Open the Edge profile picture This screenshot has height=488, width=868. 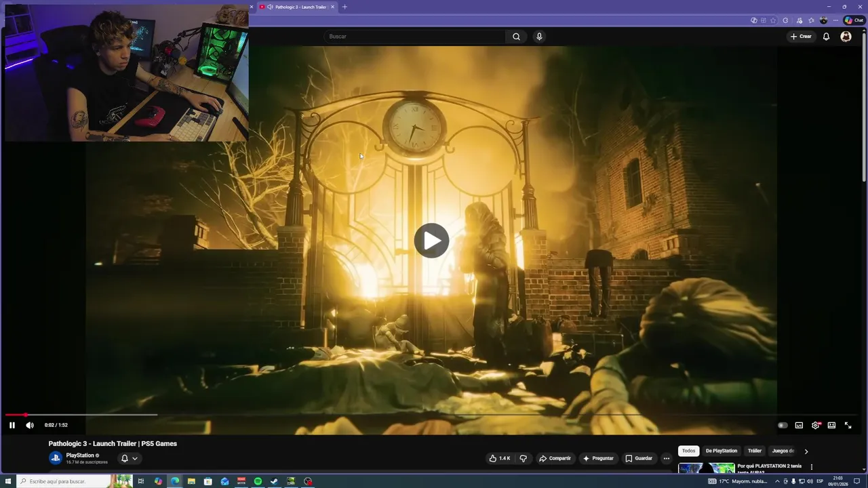[x=823, y=20]
